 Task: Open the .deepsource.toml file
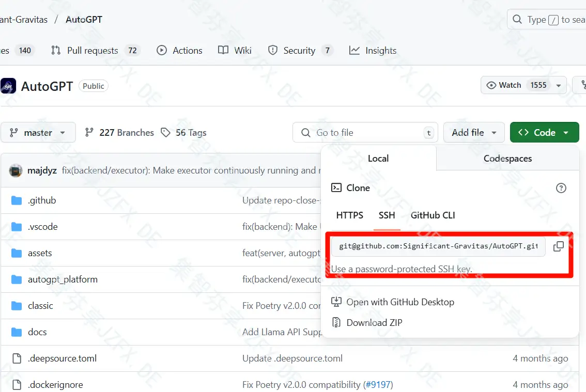tap(62, 358)
